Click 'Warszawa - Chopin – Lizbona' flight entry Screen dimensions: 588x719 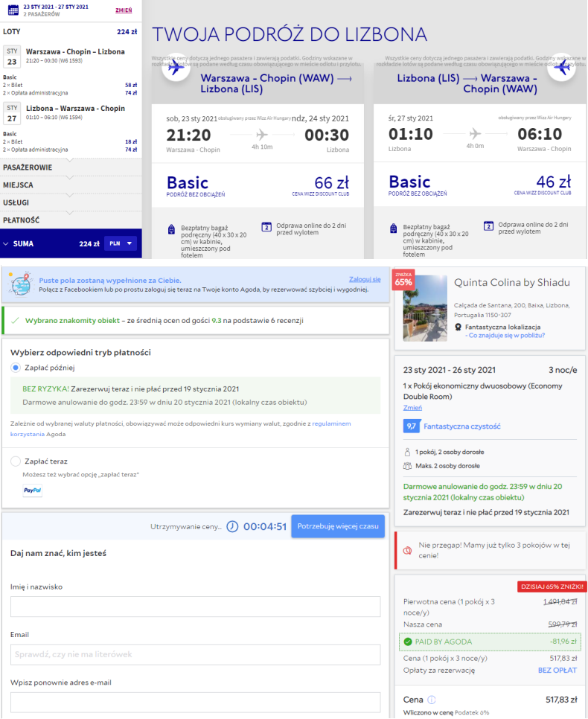(75, 52)
